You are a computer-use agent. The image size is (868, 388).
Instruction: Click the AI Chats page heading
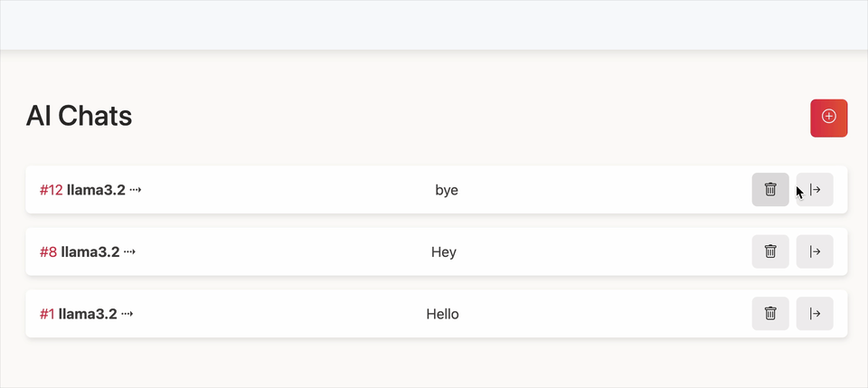click(79, 117)
